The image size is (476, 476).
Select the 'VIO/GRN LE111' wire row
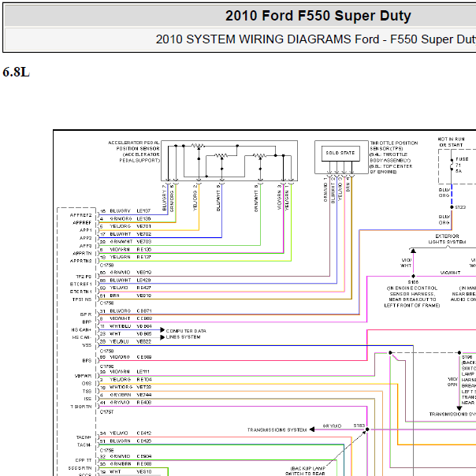[125, 371]
